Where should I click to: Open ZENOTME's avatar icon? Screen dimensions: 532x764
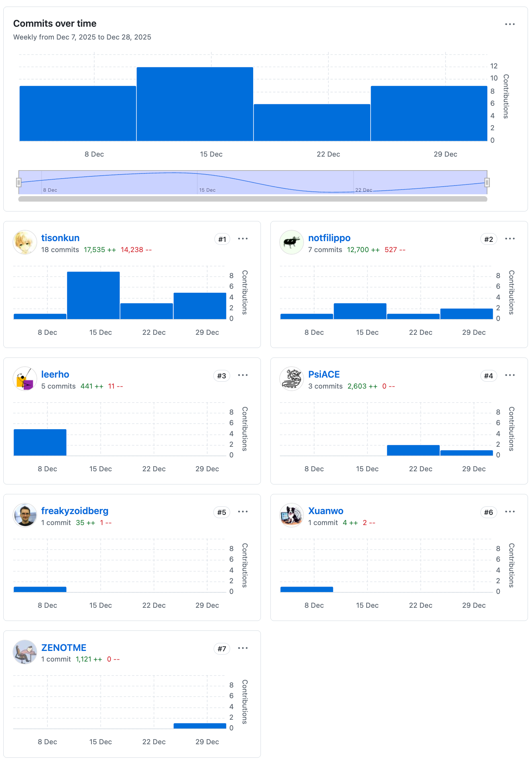25,652
